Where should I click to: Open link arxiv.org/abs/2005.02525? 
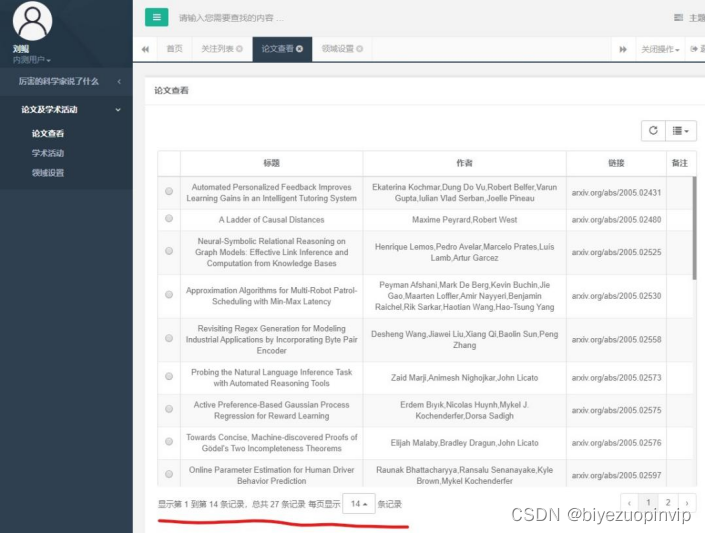coord(616,252)
